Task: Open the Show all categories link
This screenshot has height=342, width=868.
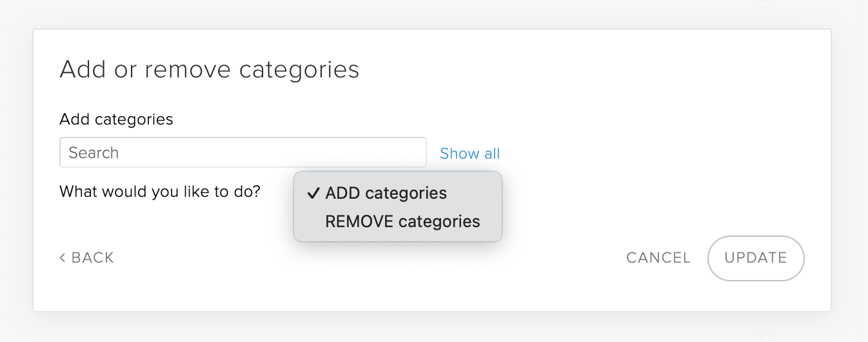Action: (469, 154)
